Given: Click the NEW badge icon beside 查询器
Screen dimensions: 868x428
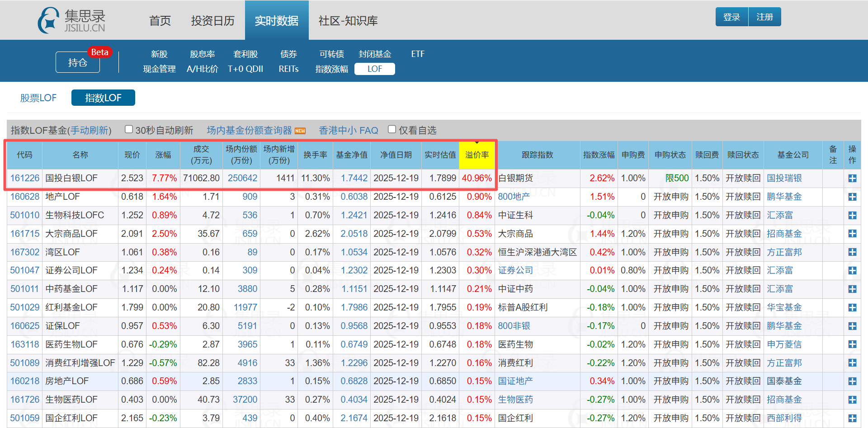Looking at the screenshot, I should point(300,131).
